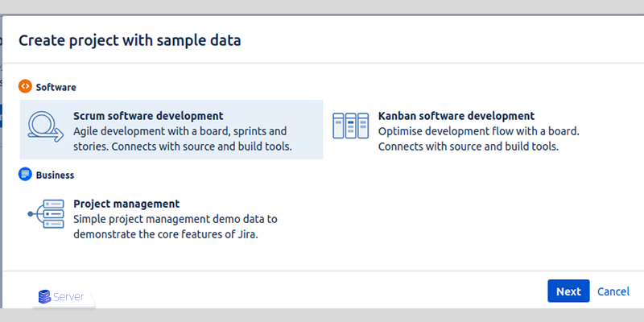Click the Kanban board columns icon
The image size is (644, 322).
[x=350, y=126]
